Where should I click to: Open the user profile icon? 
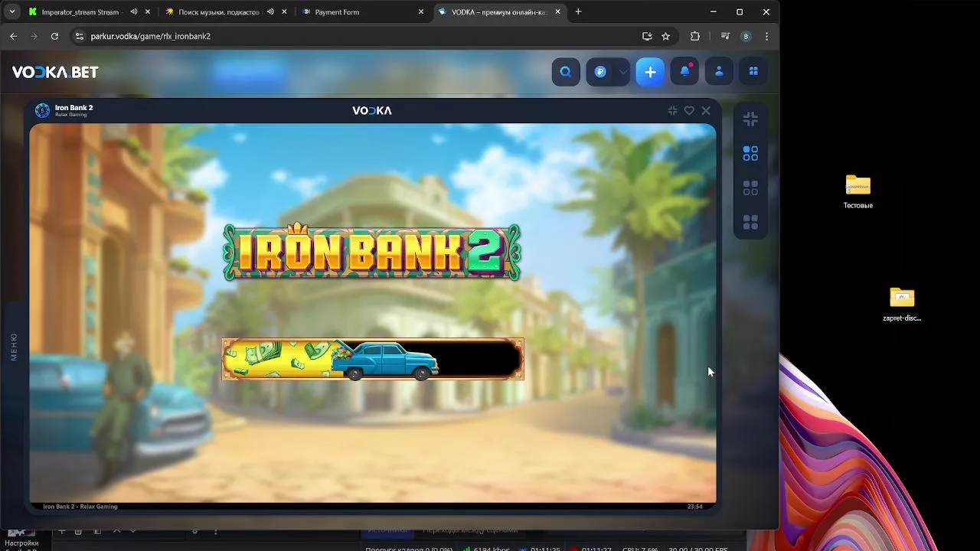click(719, 72)
